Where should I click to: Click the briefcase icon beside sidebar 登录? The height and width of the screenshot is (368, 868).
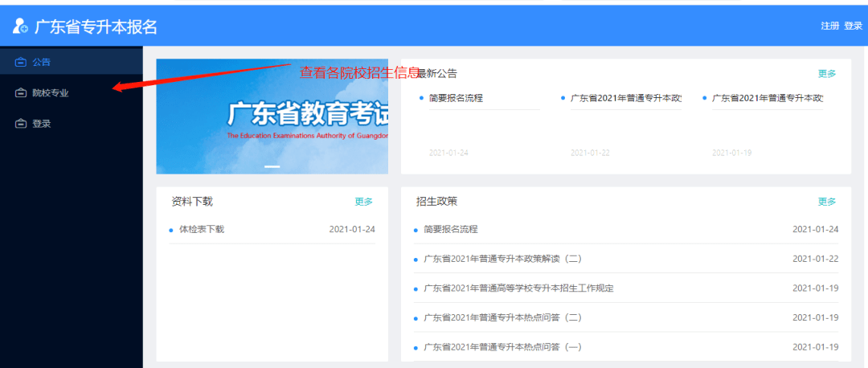[20, 124]
